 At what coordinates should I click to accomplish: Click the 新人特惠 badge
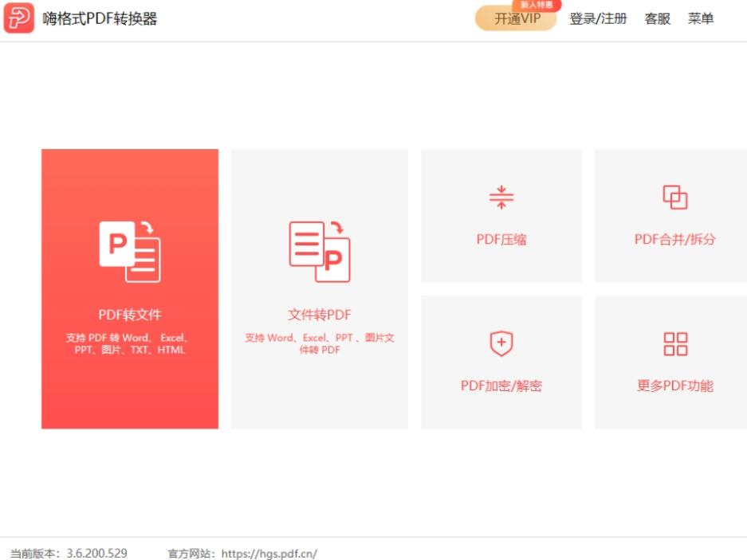pos(537,6)
